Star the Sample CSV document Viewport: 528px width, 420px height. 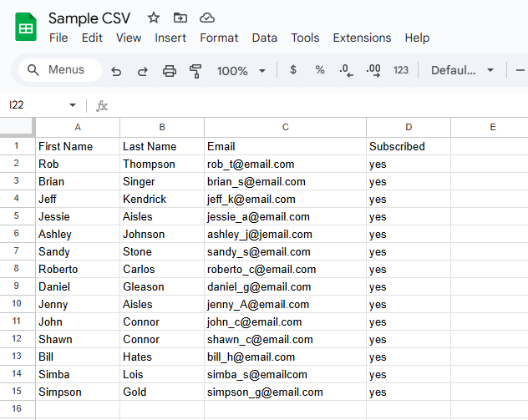coord(154,18)
